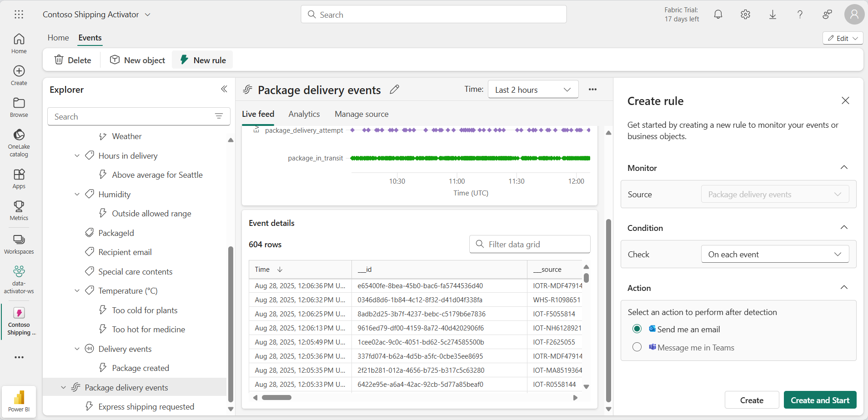Click the pencil icon to rename event stream

point(394,90)
